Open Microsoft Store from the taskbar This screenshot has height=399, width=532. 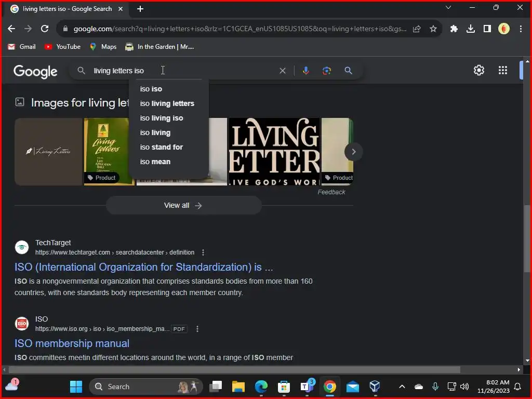(x=284, y=387)
